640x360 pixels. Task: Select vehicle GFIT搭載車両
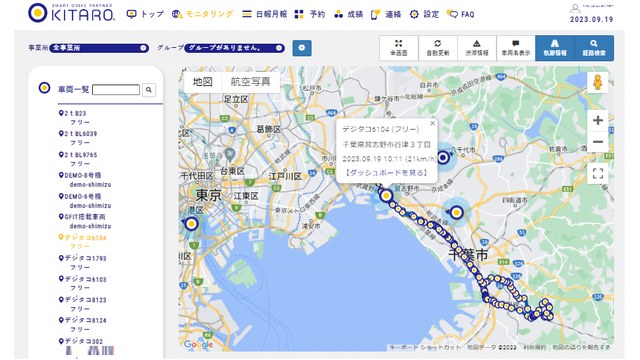[82, 217]
